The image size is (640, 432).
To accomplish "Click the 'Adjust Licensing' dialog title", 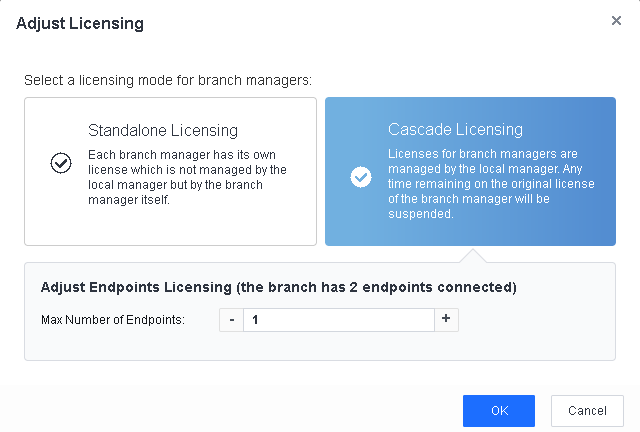I will (x=80, y=22).
